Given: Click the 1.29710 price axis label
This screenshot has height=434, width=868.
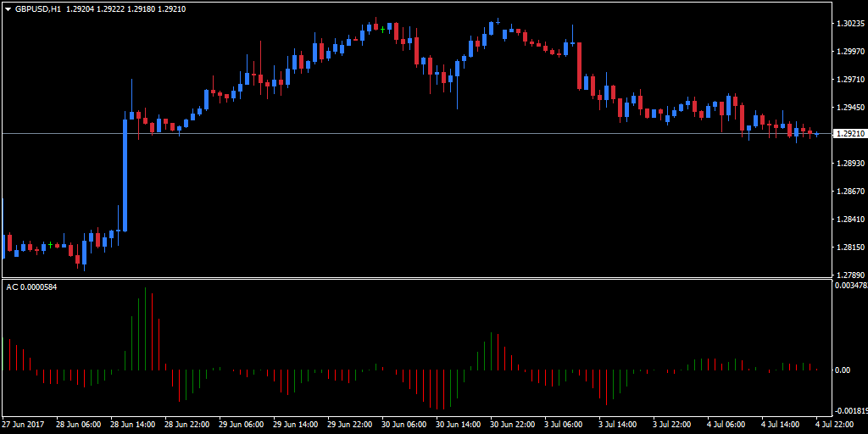Looking at the screenshot, I should coord(849,80).
